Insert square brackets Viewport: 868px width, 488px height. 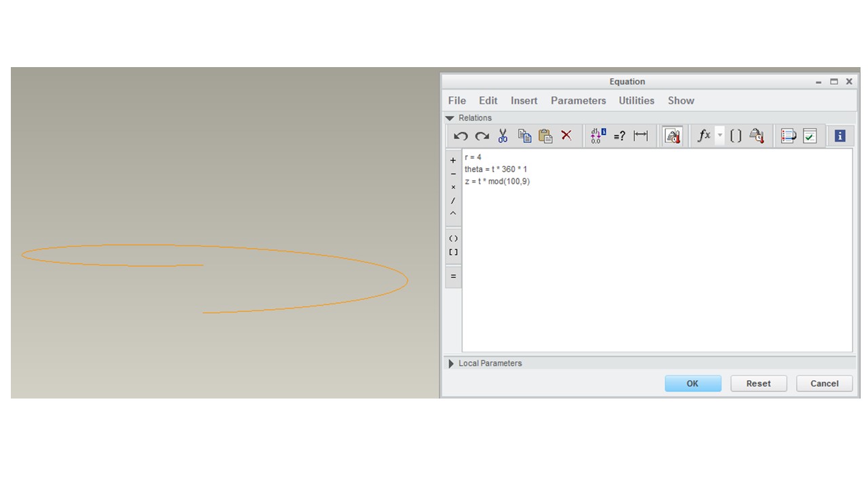point(454,252)
